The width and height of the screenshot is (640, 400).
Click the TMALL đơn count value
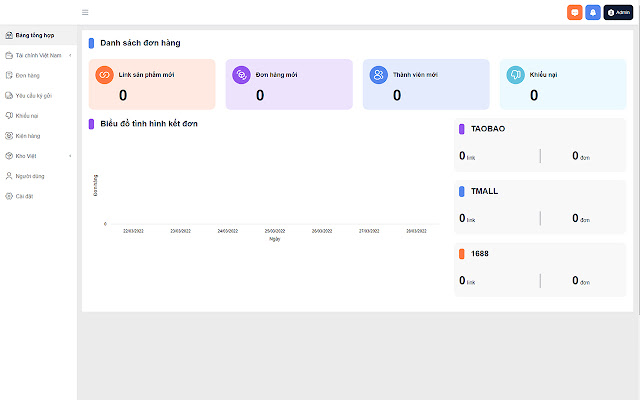[x=575, y=218]
